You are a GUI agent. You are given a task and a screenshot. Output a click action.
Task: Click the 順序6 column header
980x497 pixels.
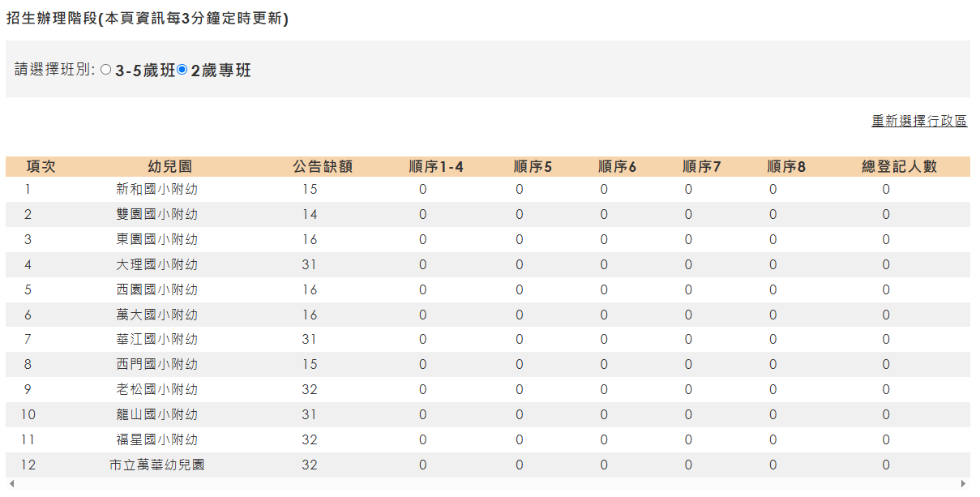(618, 166)
